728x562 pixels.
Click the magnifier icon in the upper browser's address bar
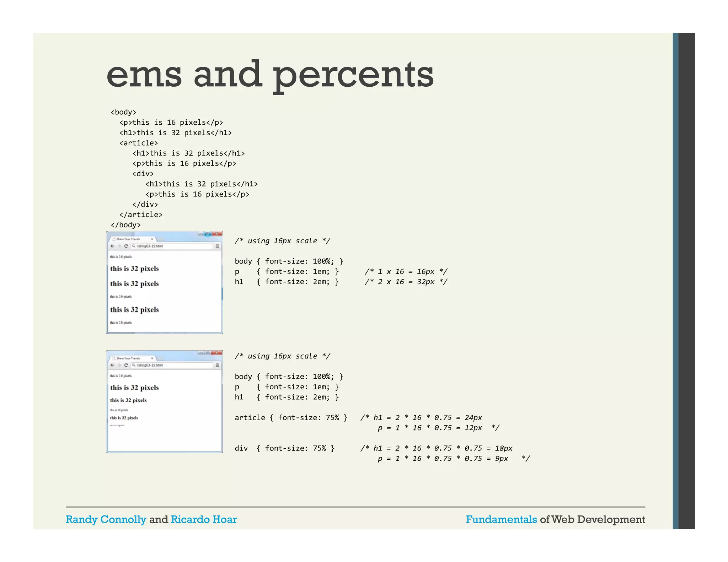[x=134, y=246]
